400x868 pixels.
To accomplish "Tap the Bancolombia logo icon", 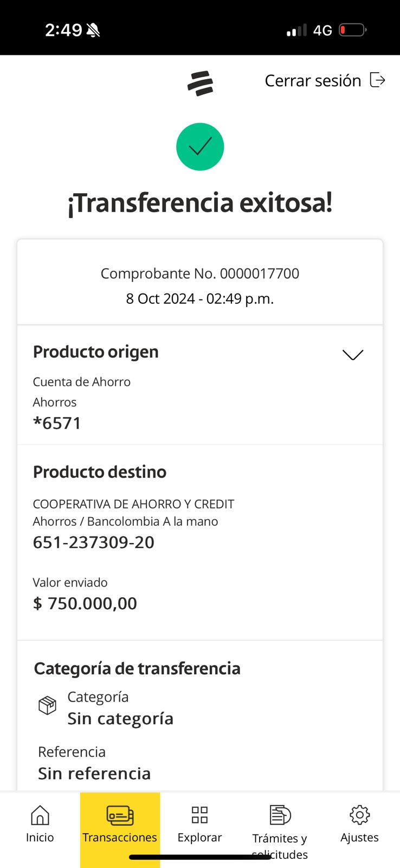I will coord(200,83).
